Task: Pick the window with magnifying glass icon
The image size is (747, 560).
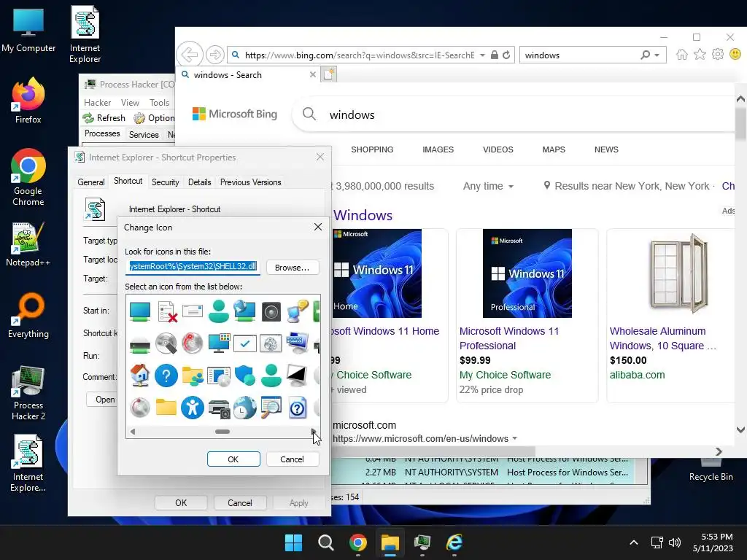Action: point(271,407)
